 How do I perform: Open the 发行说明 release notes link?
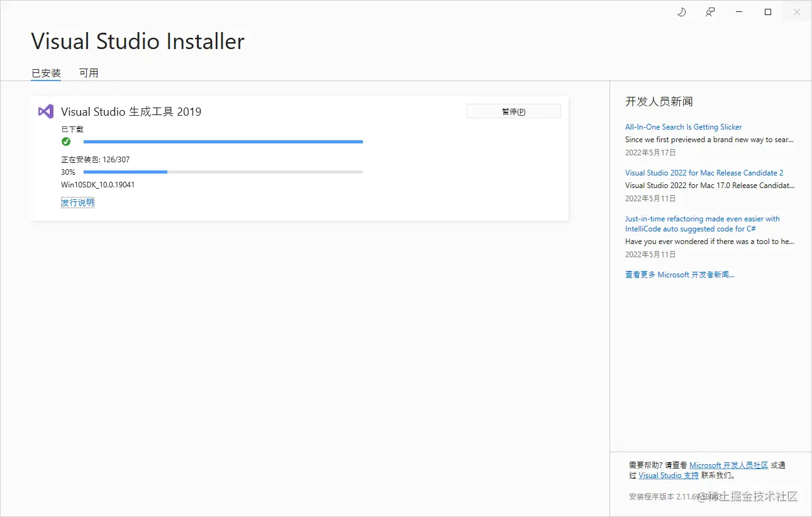pyautogui.click(x=77, y=202)
